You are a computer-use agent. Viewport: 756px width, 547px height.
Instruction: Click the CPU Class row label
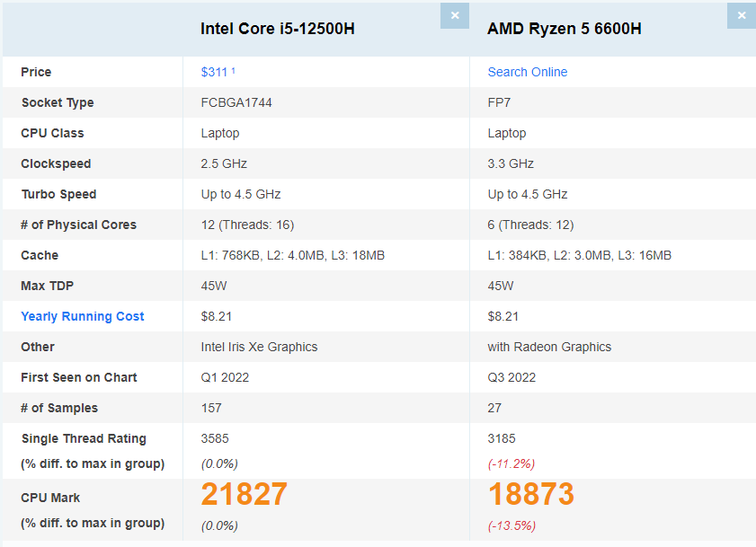[x=52, y=134]
